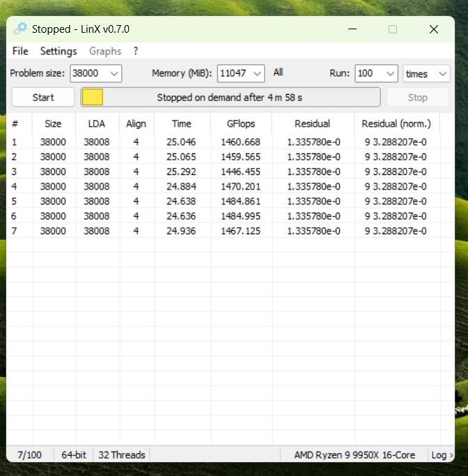Viewport: 468px width, 476px height.
Task: Click time value 25.292
Action: point(181,172)
